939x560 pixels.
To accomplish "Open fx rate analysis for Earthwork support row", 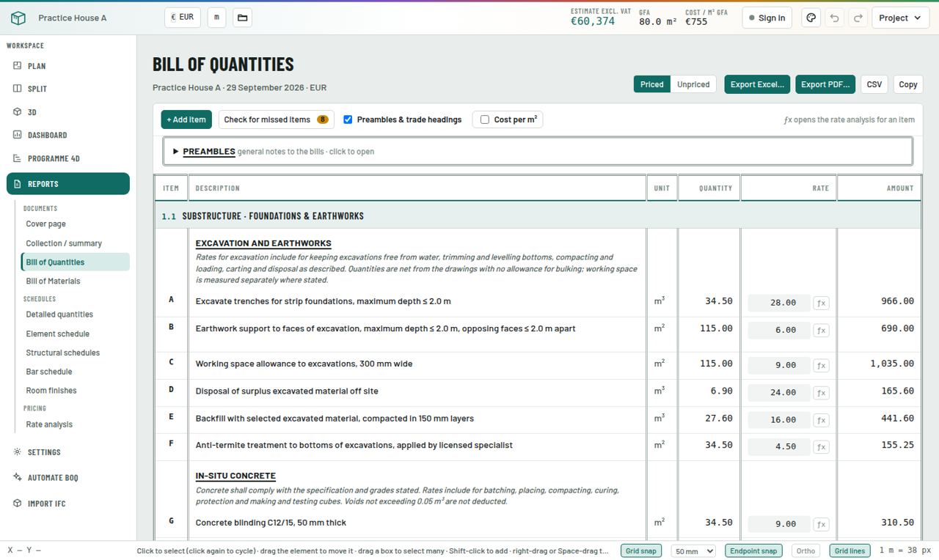I will [x=821, y=331].
